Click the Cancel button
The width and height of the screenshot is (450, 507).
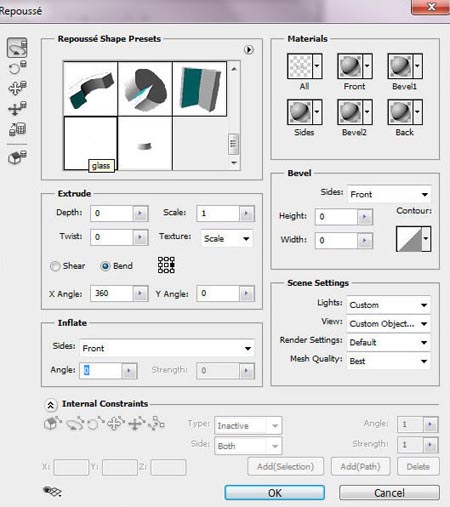[389, 493]
